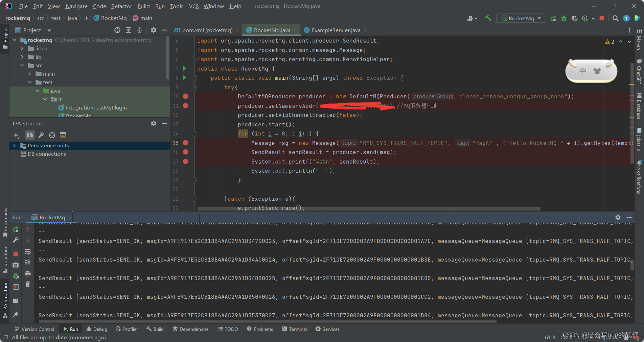Viewport: 644px width, 342px height.
Task: Open the Profiler tool window
Action: (x=127, y=329)
